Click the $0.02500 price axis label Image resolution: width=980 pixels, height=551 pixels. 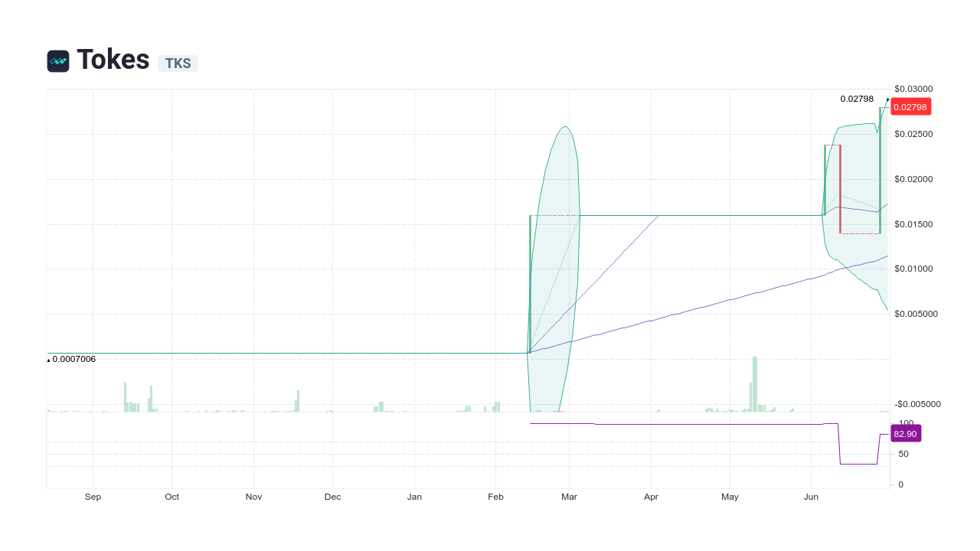point(913,134)
